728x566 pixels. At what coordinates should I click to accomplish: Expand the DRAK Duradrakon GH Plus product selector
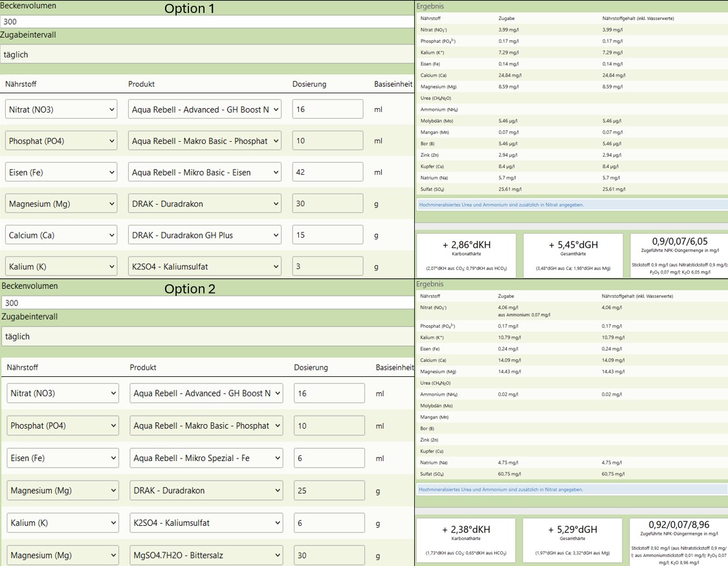(204, 235)
